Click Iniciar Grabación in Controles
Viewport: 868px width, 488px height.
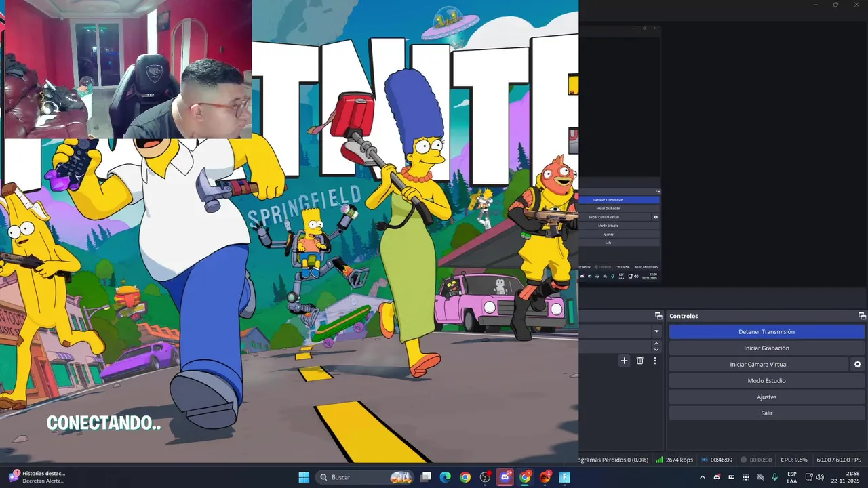pyautogui.click(x=766, y=348)
